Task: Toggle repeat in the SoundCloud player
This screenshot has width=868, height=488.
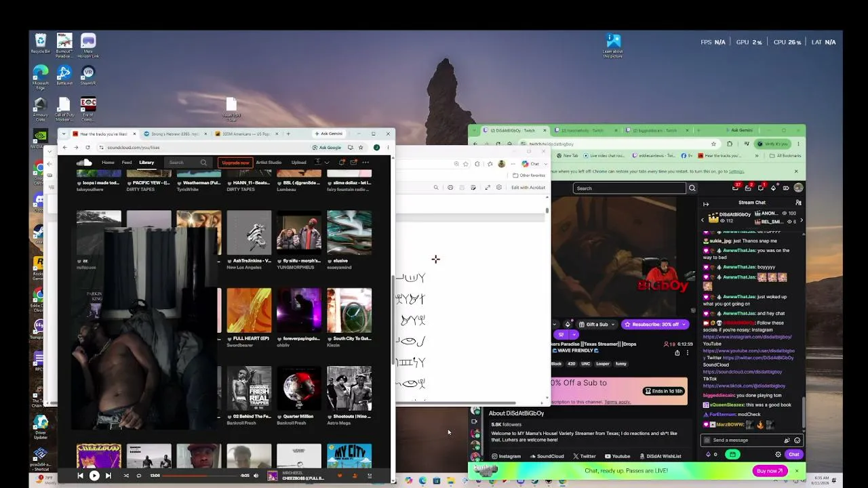Action: tap(139, 476)
